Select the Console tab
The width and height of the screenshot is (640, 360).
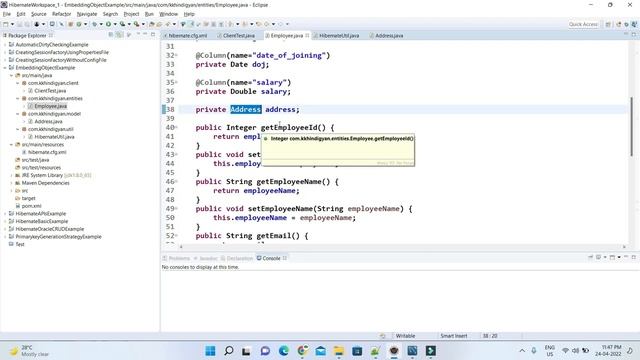(271, 258)
